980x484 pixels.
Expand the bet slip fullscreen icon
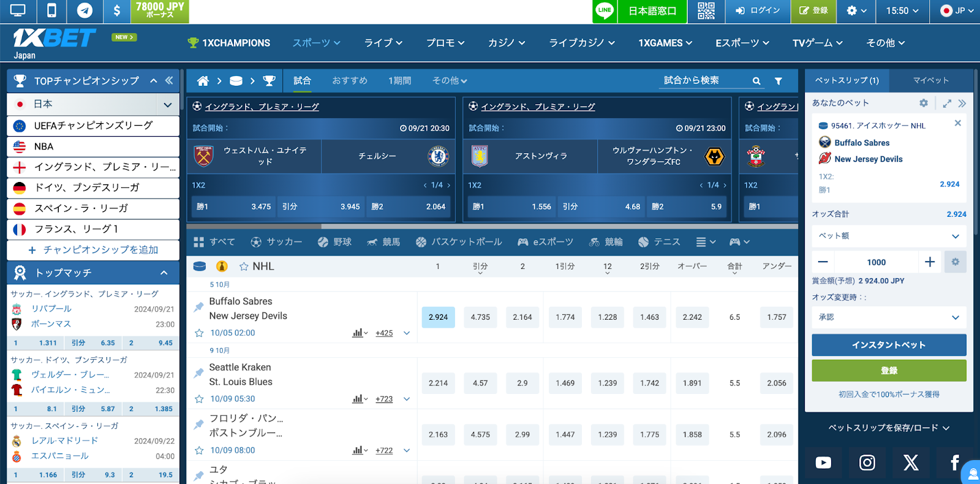pos(947,103)
